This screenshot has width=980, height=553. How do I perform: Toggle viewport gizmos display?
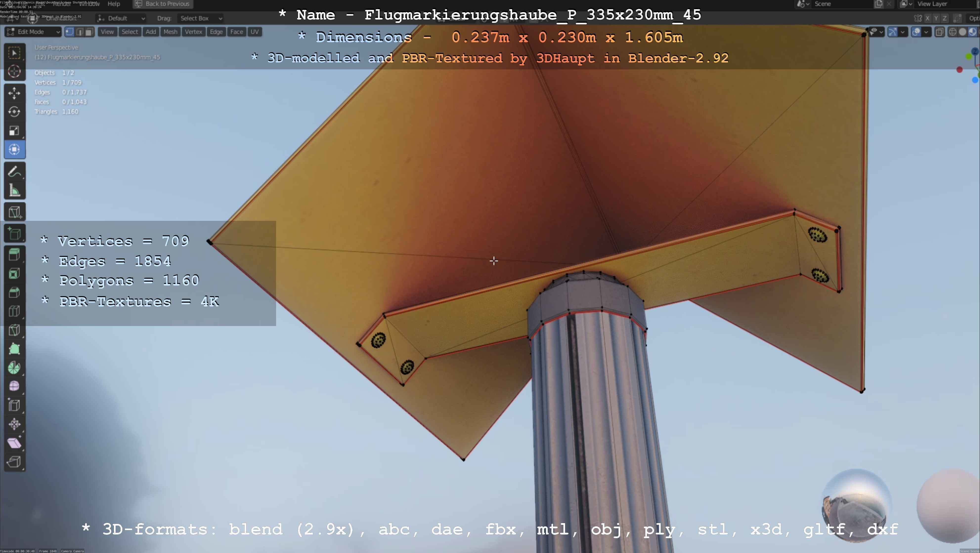point(893,32)
